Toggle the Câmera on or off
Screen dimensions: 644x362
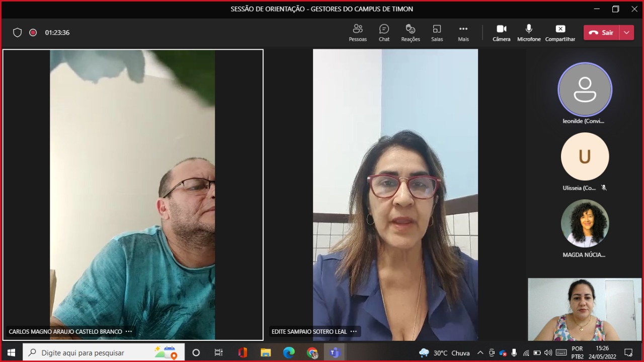click(501, 33)
